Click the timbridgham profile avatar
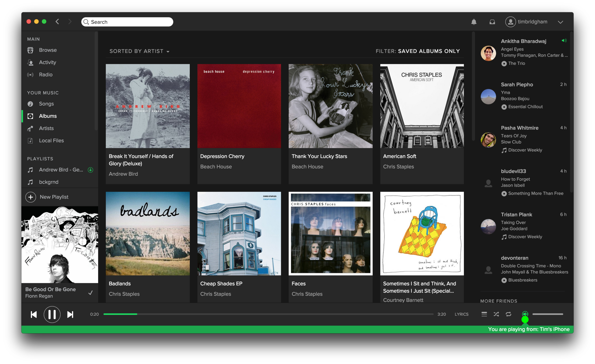 point(511,22)
